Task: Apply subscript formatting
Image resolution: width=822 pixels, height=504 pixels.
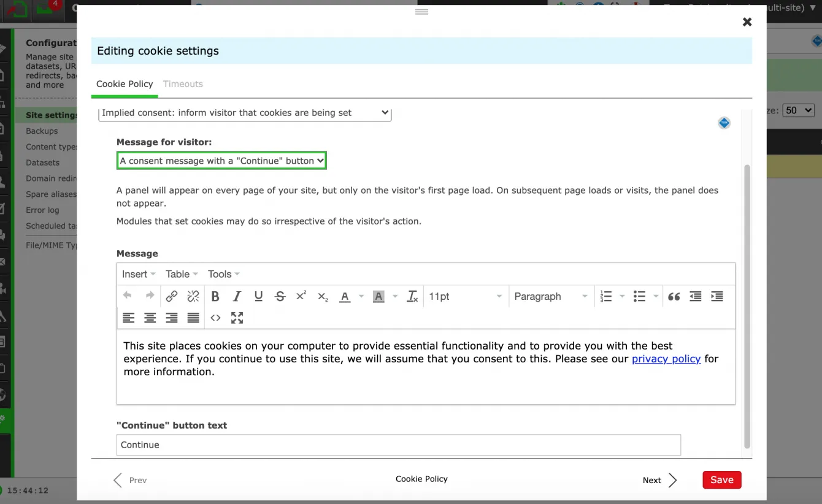Action: [323, 296]
